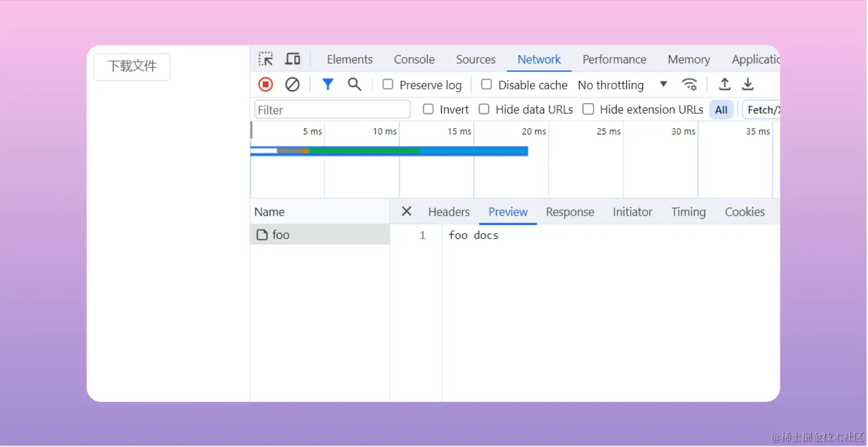Select the foo request row
868x447 pixels.
pos(320,235)
